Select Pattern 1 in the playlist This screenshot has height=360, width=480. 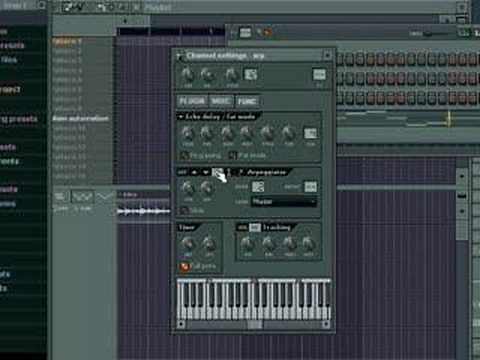click(67, 41)
